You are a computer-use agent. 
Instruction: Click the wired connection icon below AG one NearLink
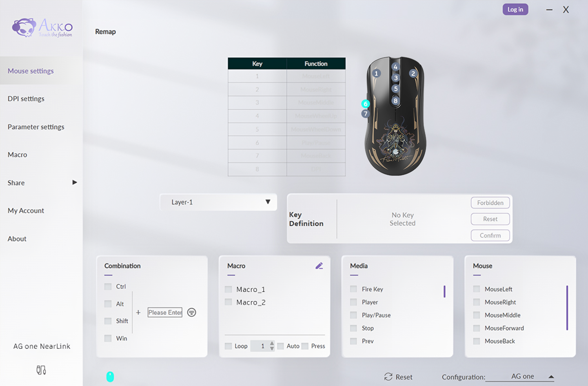[41, 370]
